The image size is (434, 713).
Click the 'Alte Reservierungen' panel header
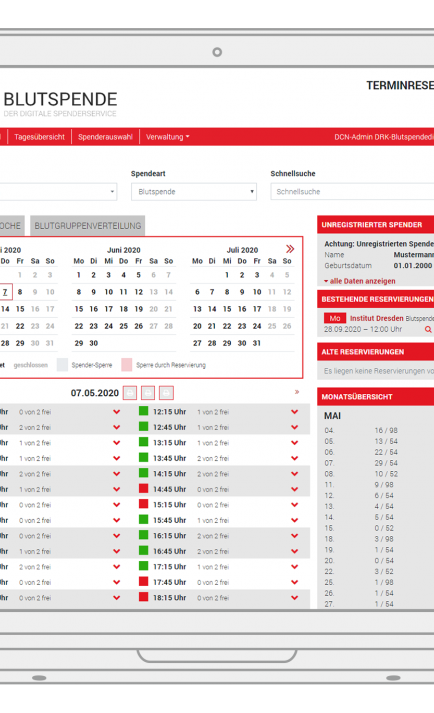[x=375, y=352]
